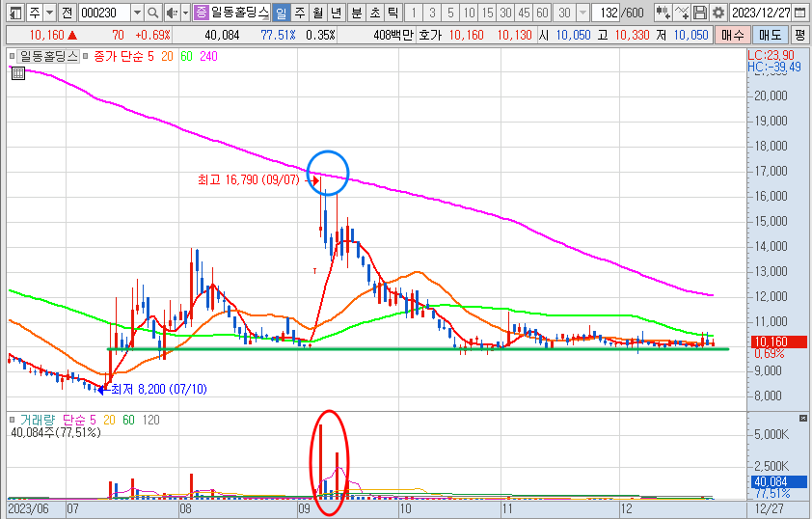
Task: Select the 3 interval button
Action: [x=432, y=13]
